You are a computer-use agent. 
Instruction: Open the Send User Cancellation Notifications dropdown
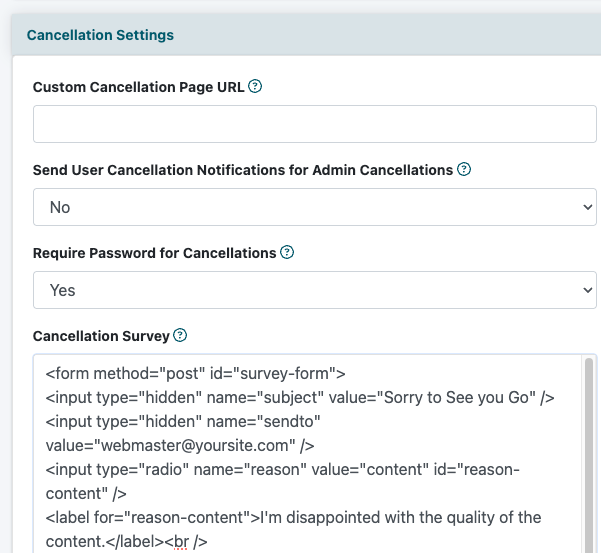tap(315, 207)
